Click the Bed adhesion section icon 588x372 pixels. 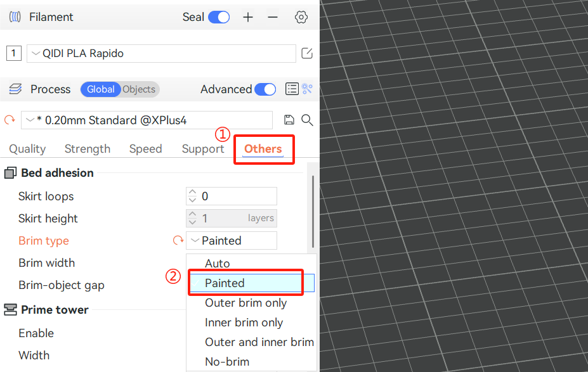10,173
